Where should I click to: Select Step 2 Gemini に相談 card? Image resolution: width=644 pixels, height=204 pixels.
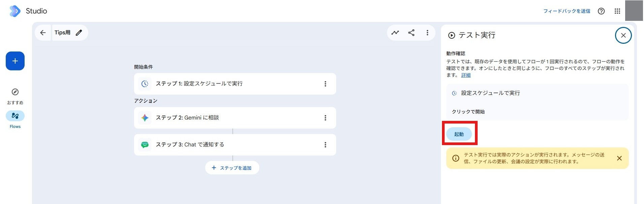(x=235, y=118)
